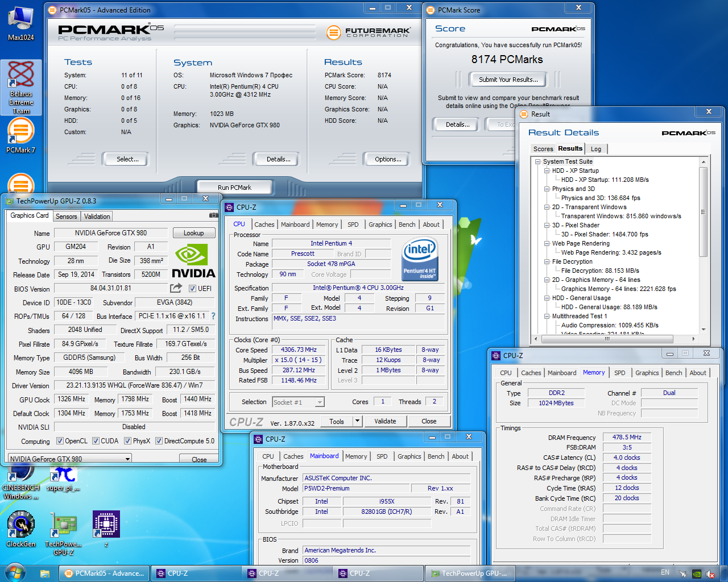Viewport: 728px width, 582px height.
Task: Click the horizontal scrollbar thumb in Result Details
Action: (607, 339)
